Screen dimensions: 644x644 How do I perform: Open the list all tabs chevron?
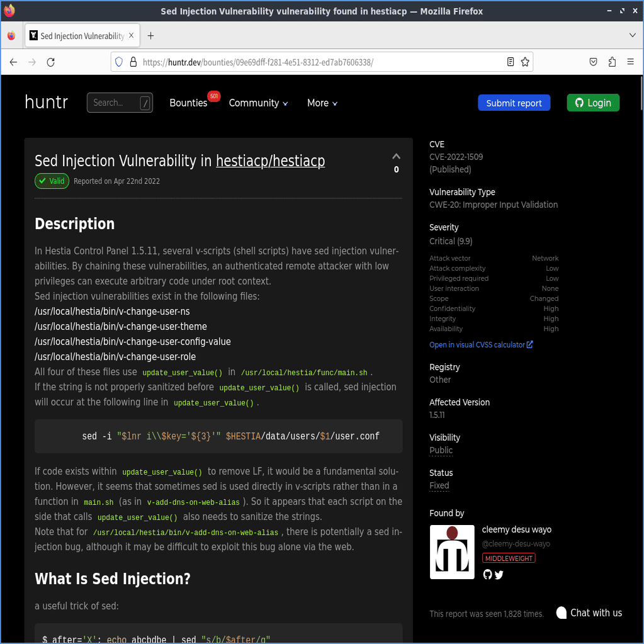pos(633,35)
